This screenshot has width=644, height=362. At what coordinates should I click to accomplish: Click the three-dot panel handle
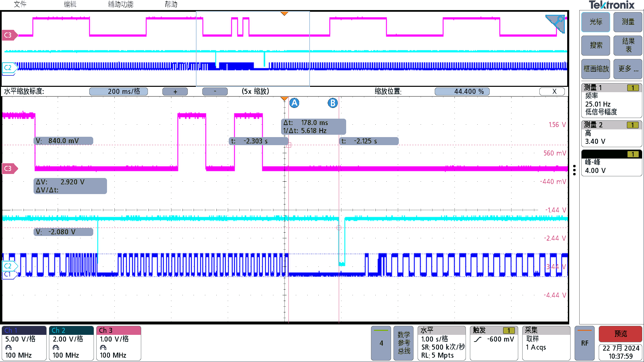click(574, 170)
